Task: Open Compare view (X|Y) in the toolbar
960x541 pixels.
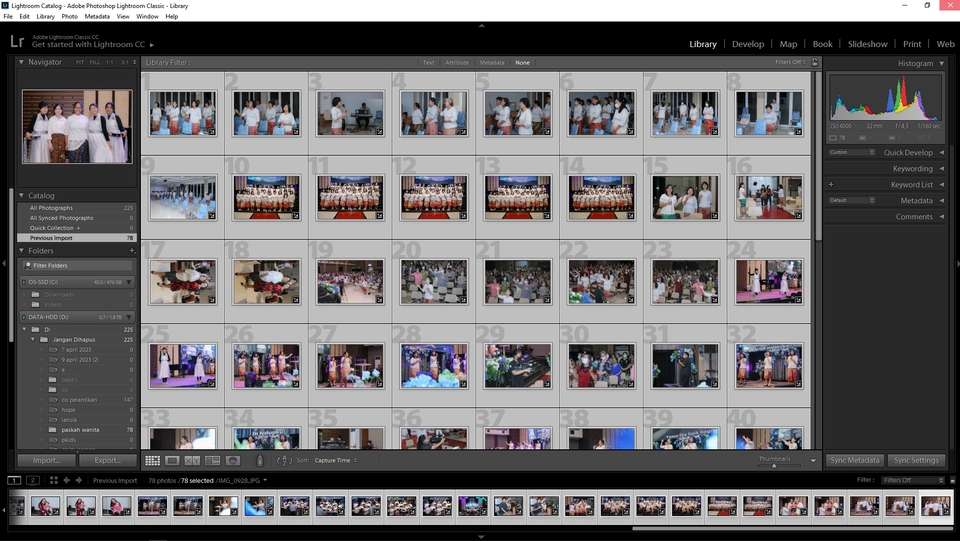Action: pyautogui.click(x=192, y=460)
